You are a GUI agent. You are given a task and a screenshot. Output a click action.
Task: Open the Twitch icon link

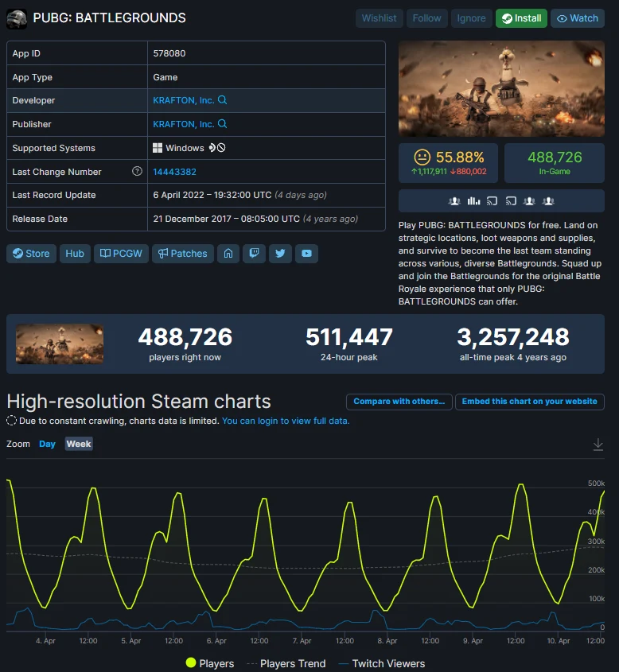tap(254, 253)
